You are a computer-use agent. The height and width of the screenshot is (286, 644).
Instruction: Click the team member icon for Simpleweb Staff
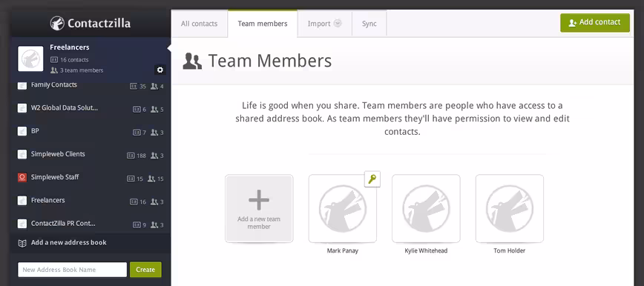[151, 179]
